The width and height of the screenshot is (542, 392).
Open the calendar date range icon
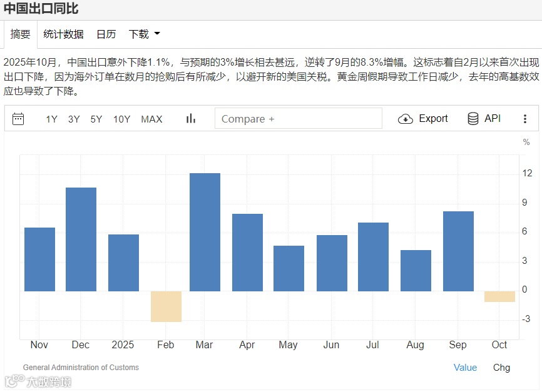click(18, 119)
